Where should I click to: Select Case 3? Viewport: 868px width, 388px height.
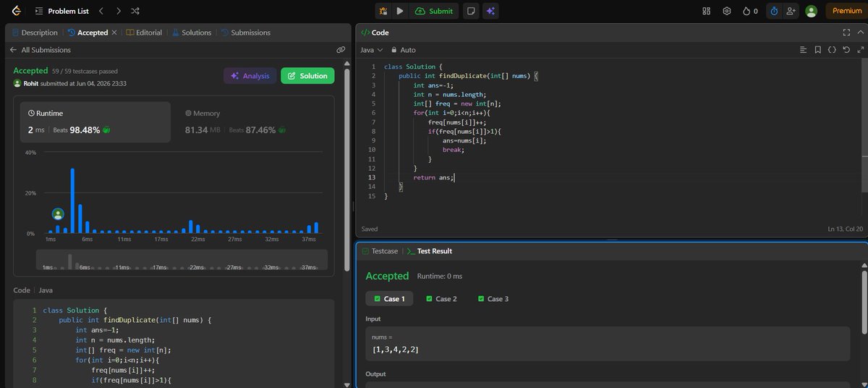pos(493,298)
